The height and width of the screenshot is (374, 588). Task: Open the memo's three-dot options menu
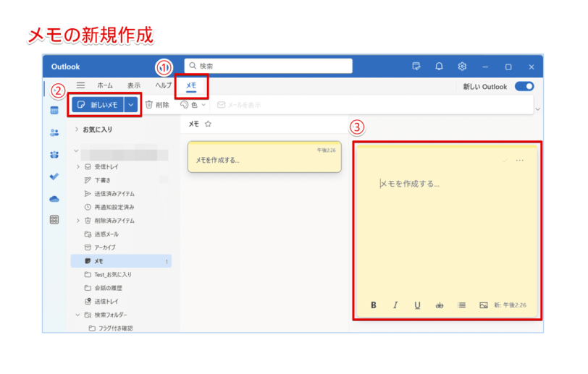click(519, 161)
